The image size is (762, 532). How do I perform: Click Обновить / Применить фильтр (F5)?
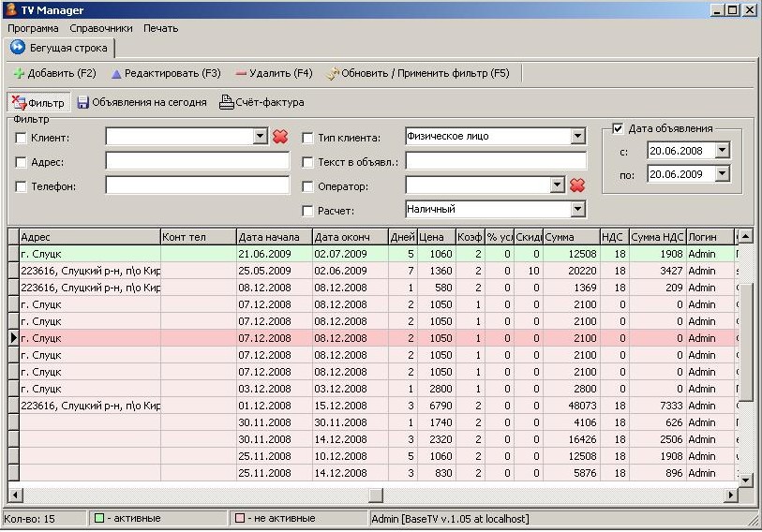point(418,74)
